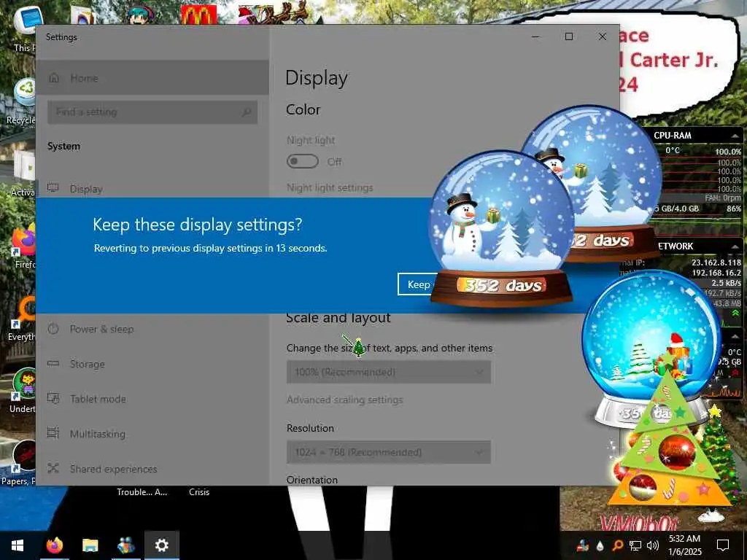Minimize the Settings window
747x560 pixels.
click(x=535, y=36)
